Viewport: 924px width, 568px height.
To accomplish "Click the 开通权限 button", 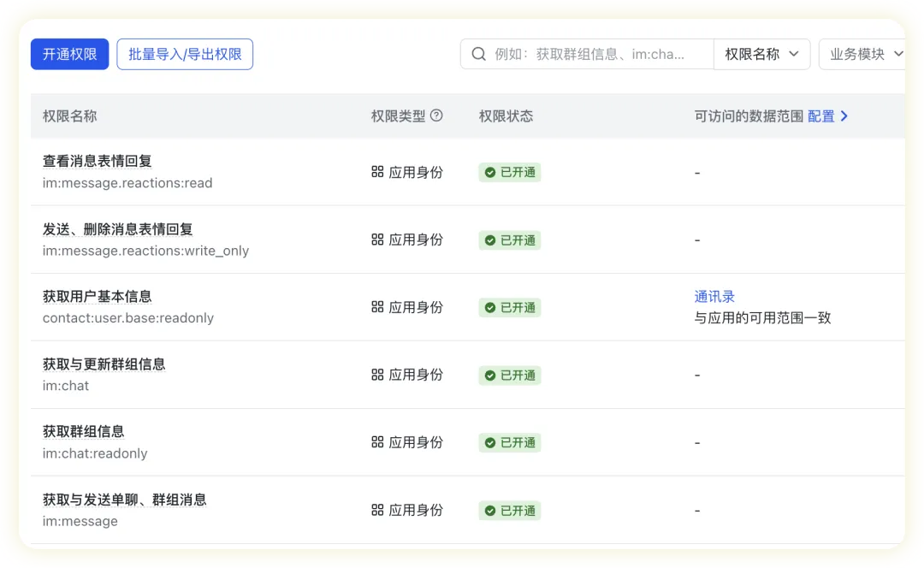I will click(x=70, y=54).
